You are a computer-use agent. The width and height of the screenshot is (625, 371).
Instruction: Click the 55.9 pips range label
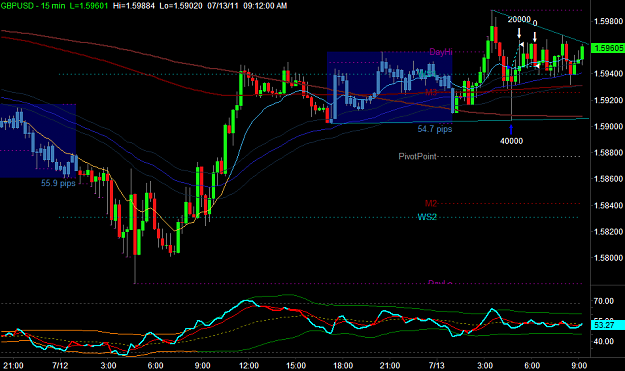[x=58, y=183]
